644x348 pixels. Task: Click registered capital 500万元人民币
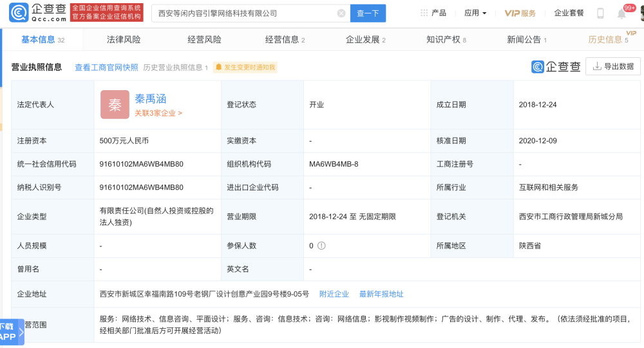coord(124,141)
